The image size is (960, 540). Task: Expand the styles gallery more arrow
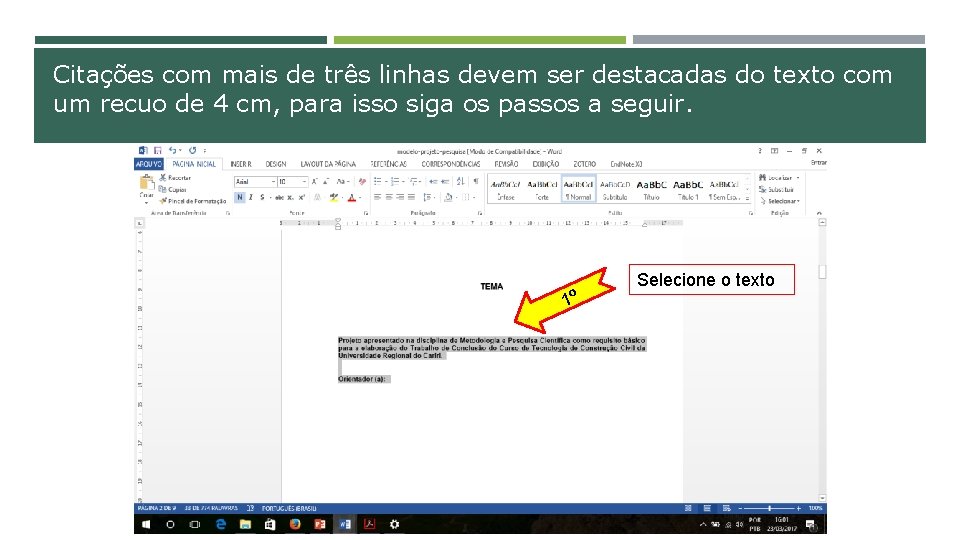(x=748, y=198)
